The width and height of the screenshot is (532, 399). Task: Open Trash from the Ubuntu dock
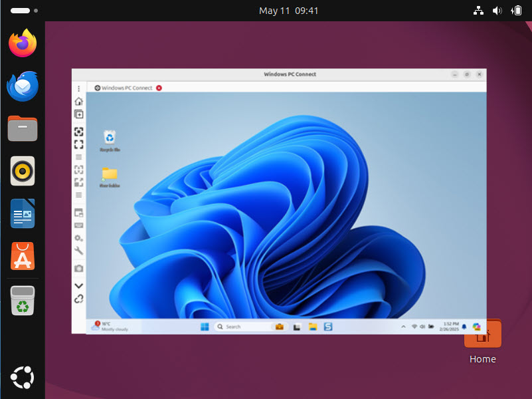click(23, 301)
